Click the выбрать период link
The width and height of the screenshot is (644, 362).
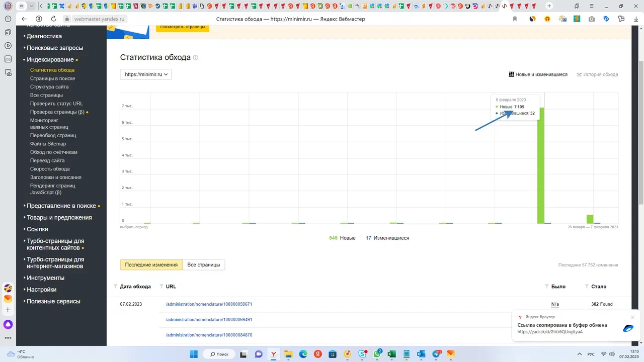[x=134, y=227]
